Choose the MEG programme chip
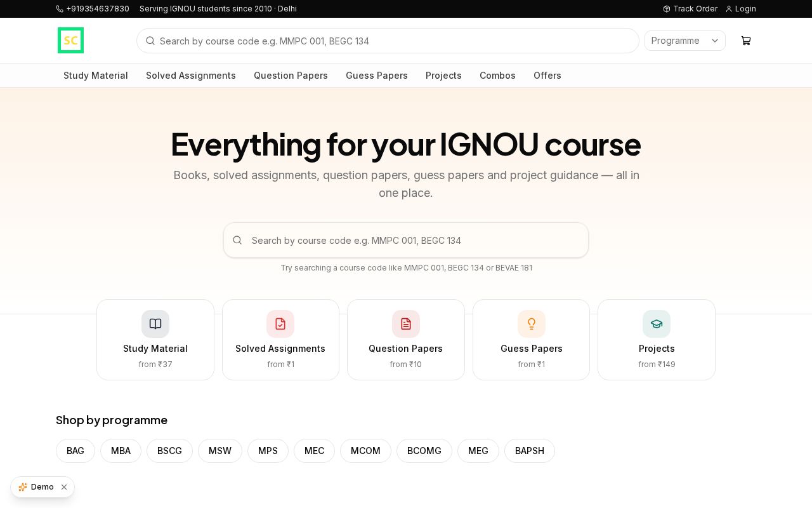Screen dimensions: 812x508 pos(478,451)
